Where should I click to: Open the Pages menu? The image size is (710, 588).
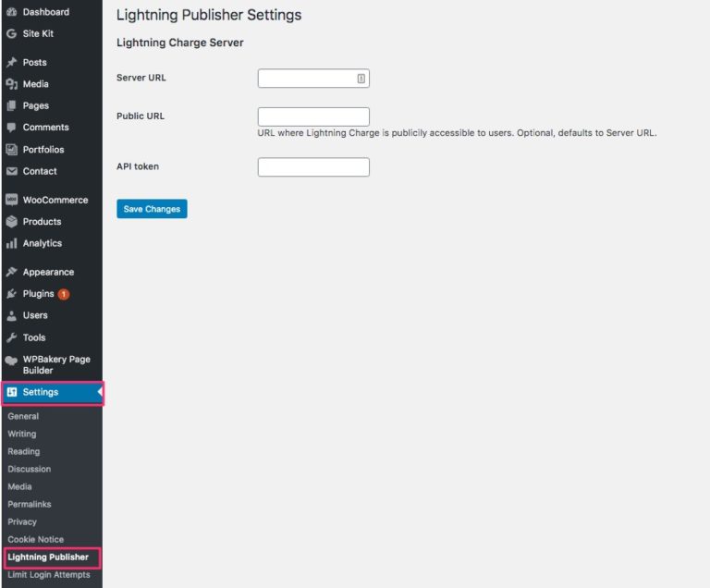pyautogui.click(x=36, y=106)
